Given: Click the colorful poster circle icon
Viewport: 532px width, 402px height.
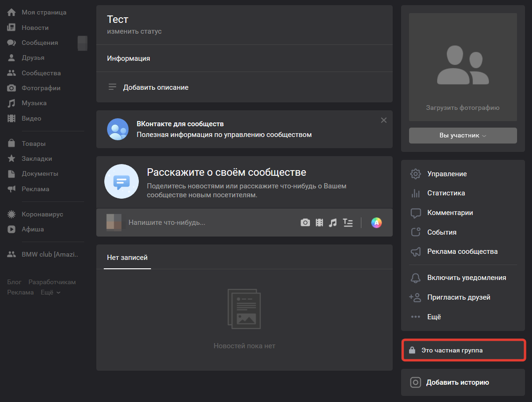Looking at the screenshot, I should tap(376, 223).
